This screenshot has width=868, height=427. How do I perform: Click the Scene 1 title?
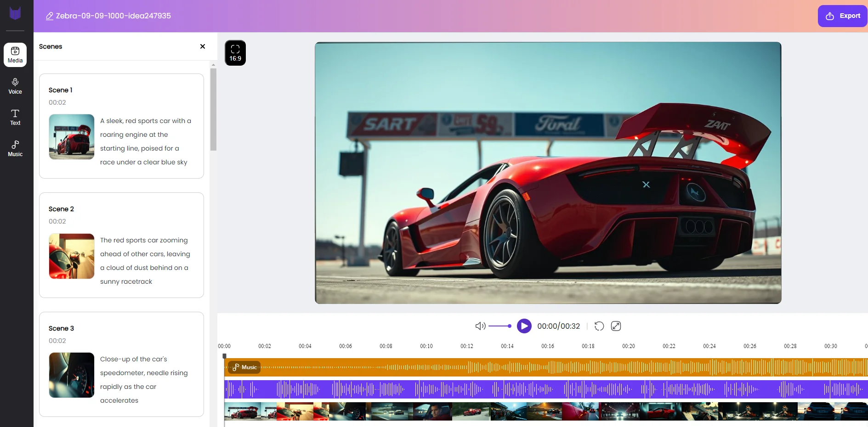[61, 90]
